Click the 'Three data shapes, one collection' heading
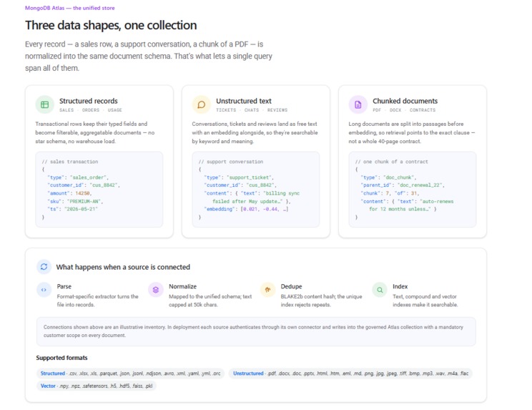Image resolution: width=532 pixels, height=410 pixels. (111, 25)
